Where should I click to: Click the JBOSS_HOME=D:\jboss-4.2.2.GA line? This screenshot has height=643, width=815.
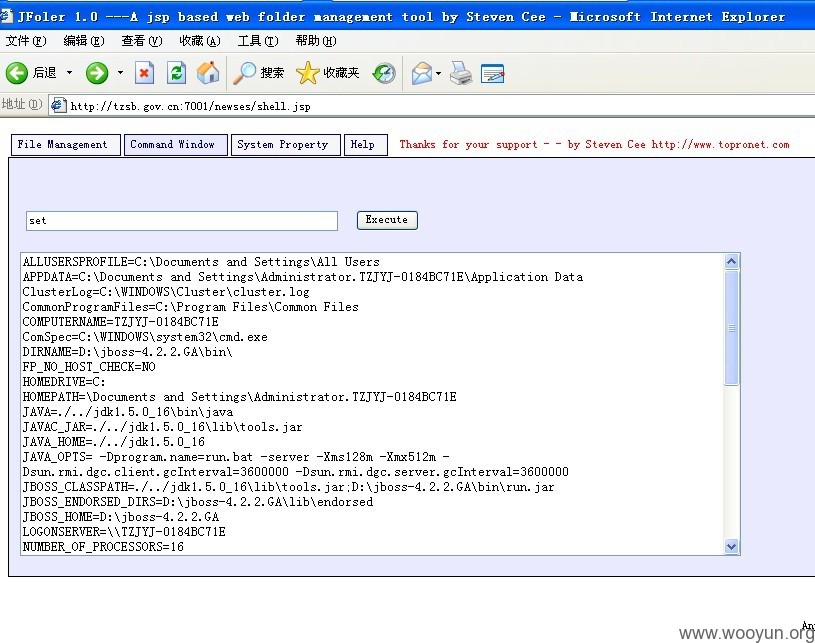point(121,517)
